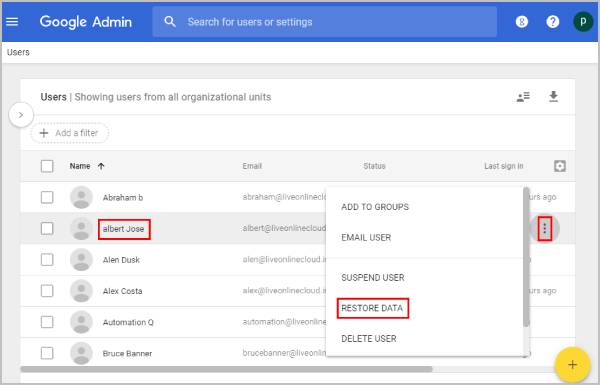Image resolution: width=600 pixels, height=385 pixels.
Task: Click the bulk user list icon
Action: 523,97
